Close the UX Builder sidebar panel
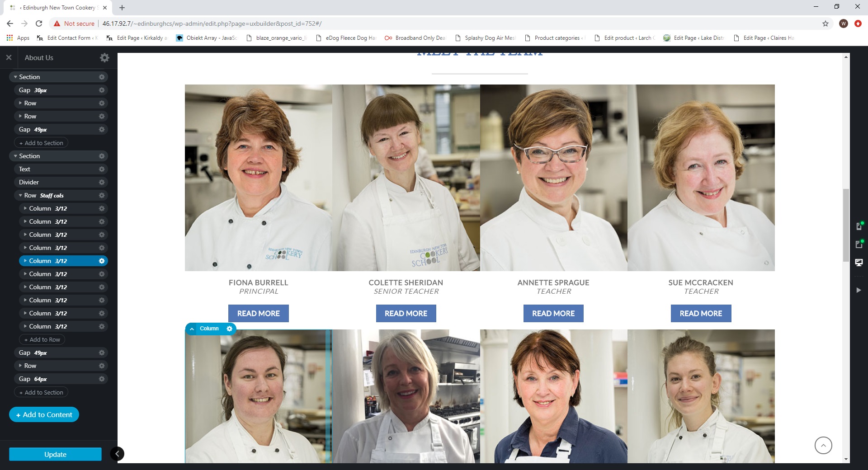 click(x=9, y=58)
